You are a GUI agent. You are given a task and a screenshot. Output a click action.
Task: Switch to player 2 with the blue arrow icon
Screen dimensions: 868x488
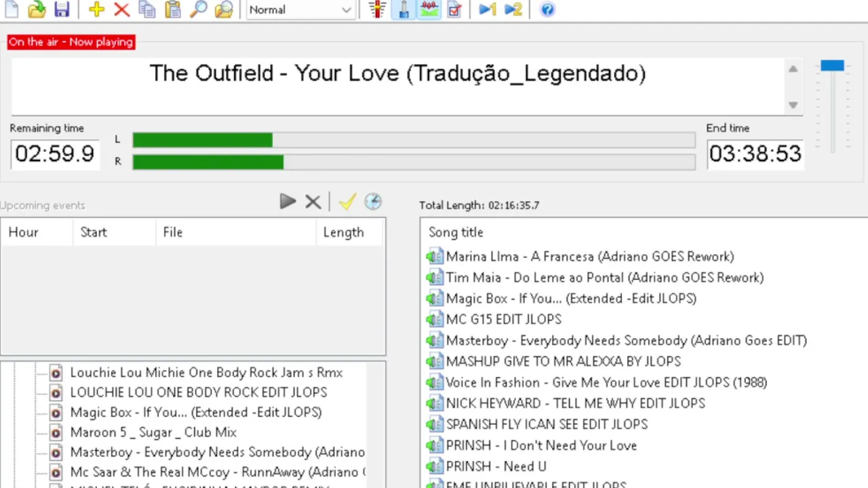click(513, 9)
